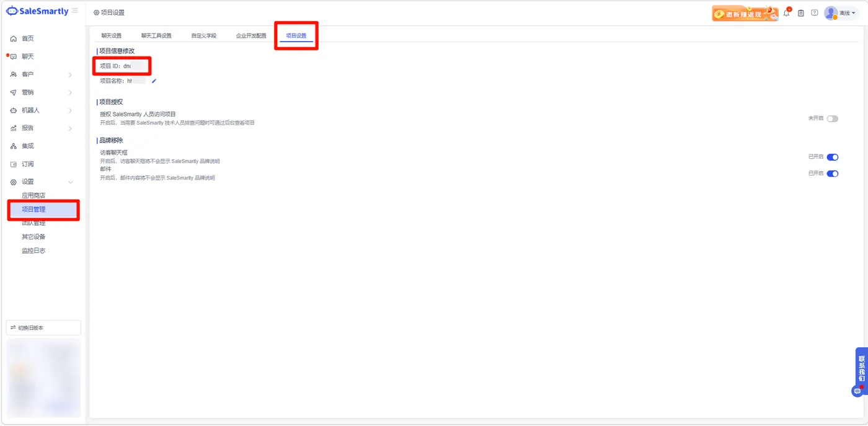Click the blurred promo thumbnail in sidebar
The image size is (868, 426).
tap(43, 377)
